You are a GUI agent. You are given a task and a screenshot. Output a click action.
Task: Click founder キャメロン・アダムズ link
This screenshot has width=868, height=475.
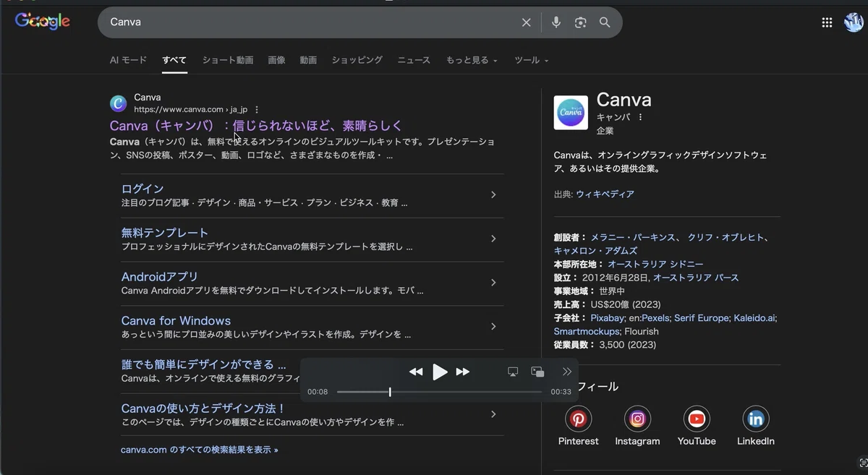(x=596, y=251)
